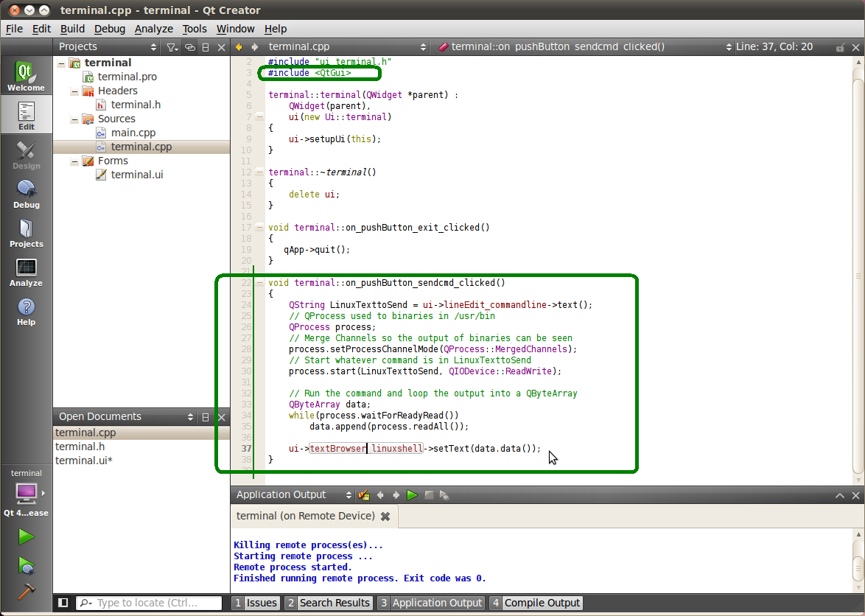Stop the running application in output pane
The height and width of the screenshot is (616, 865).
click(x=429, y=495)
